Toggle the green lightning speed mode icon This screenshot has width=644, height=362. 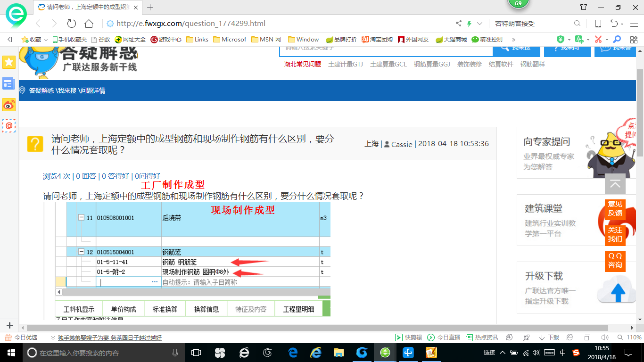[469, 24]
